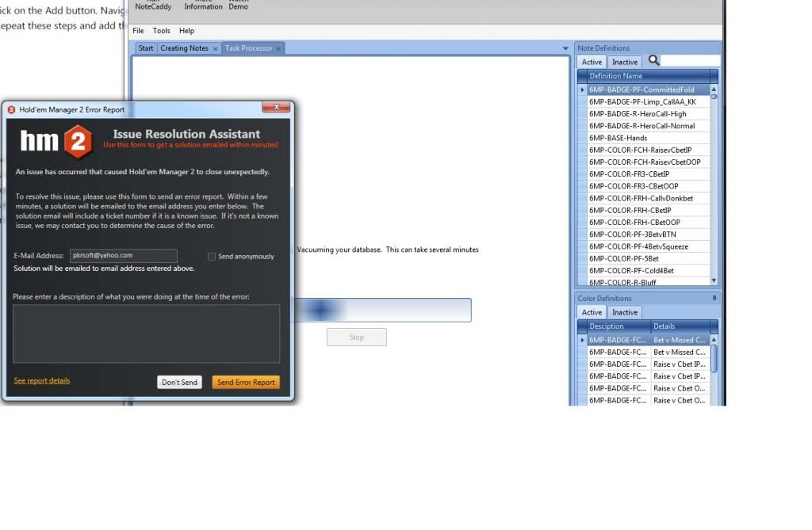This screenshot has width=812, height=530.
Task: Click the Don't Send button
Action: coord(179,383)
